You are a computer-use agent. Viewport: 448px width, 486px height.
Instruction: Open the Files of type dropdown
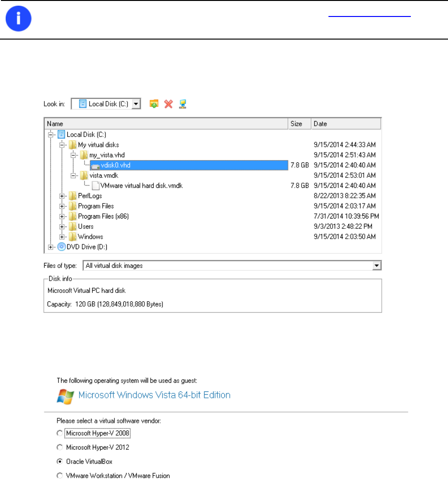tap(376, 266)
